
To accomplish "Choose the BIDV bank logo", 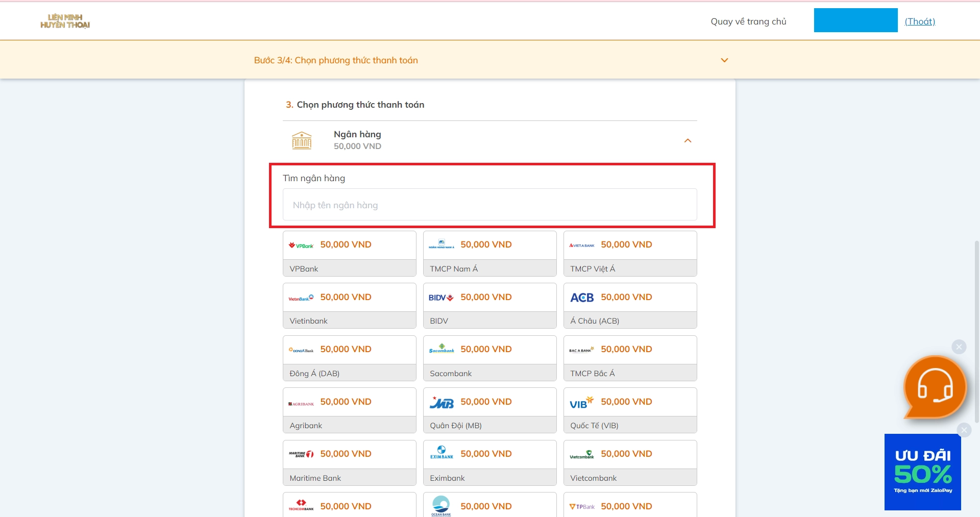I will coord(440,298).
